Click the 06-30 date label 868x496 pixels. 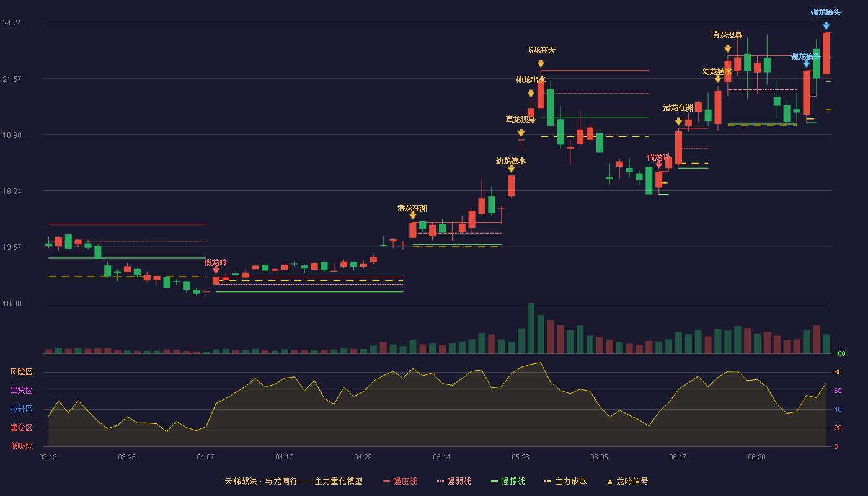756,457
